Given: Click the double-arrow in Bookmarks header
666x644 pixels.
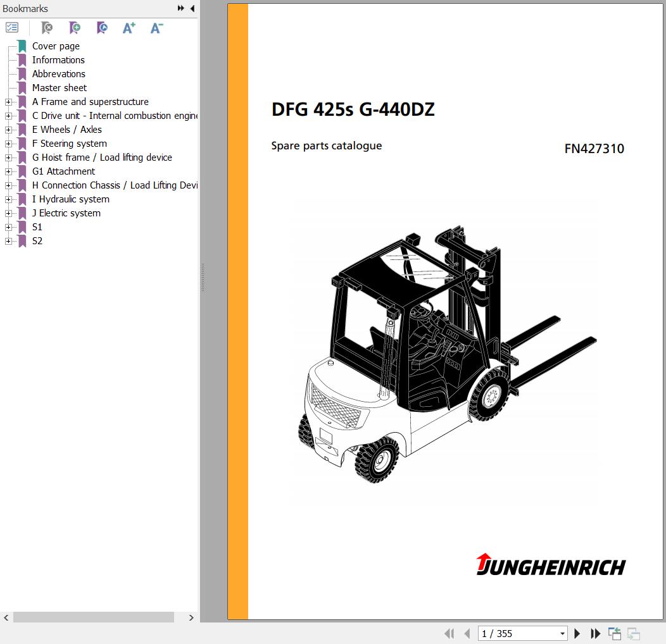Looking at the screenshot, I should coord(181,8).
